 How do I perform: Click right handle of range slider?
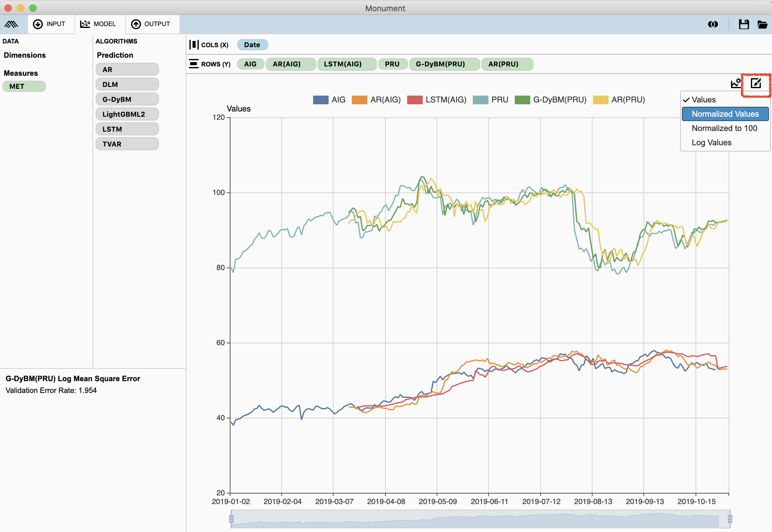(x=730, y=519)
